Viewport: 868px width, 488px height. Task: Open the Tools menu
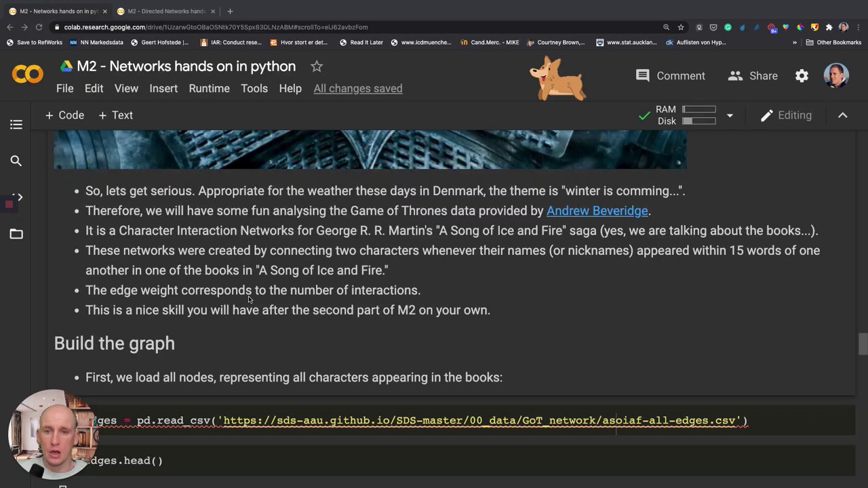pyautogui.click(x=254, y=88)
